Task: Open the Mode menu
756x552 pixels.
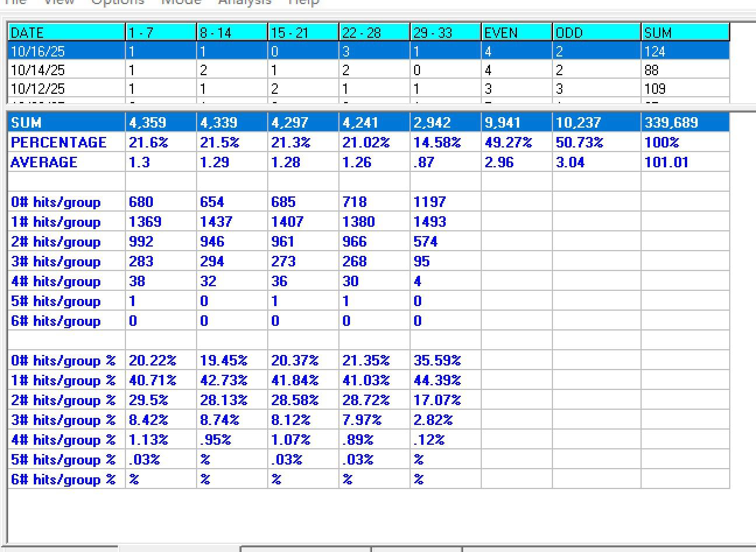Action: (x=181, y=2)
